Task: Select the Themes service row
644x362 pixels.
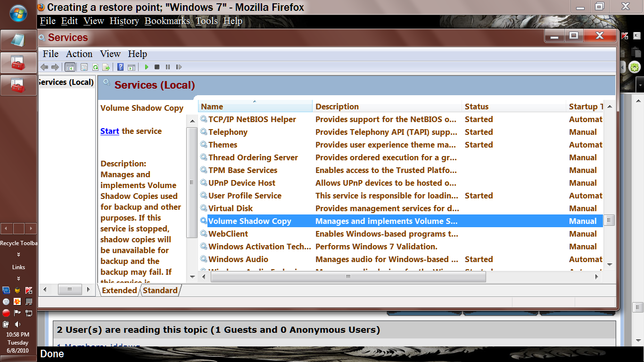Action: click(401, 145)
